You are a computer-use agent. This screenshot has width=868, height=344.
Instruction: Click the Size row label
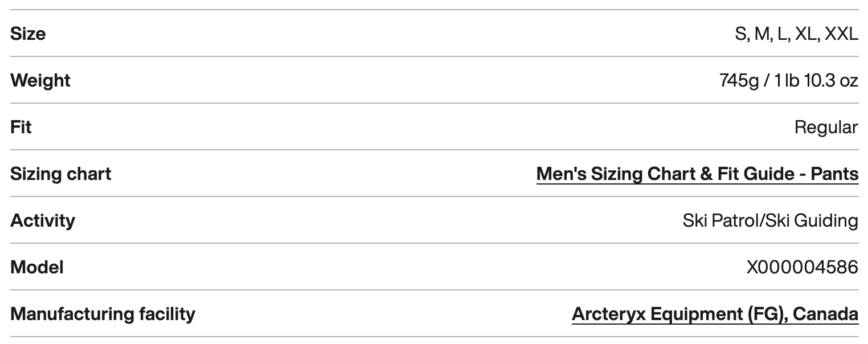(28, 34)
